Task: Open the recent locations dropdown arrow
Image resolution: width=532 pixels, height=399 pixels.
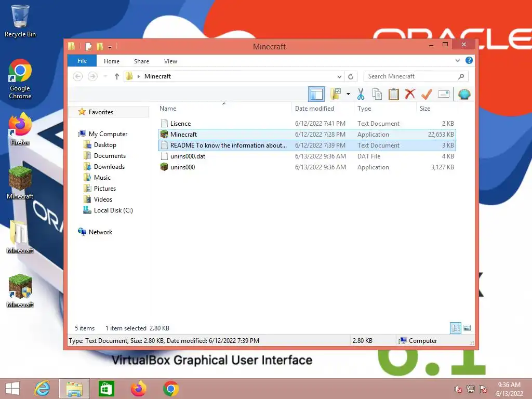Action: click(105, 76)
